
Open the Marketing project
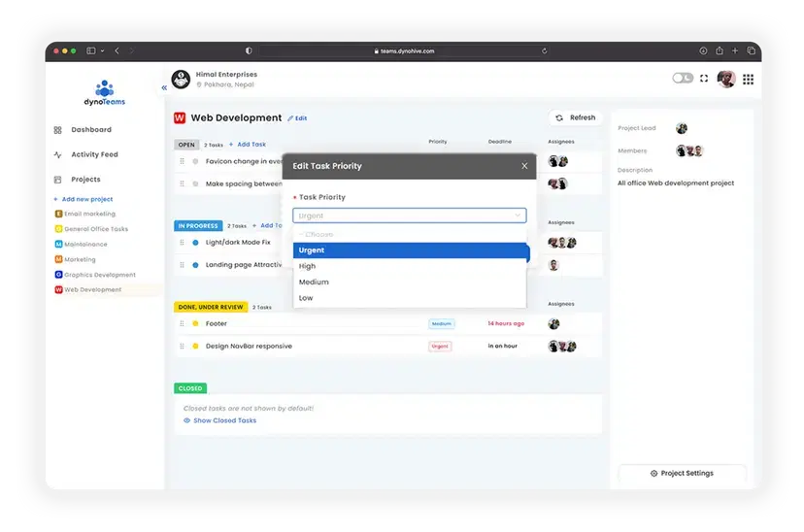click(80, 259)
